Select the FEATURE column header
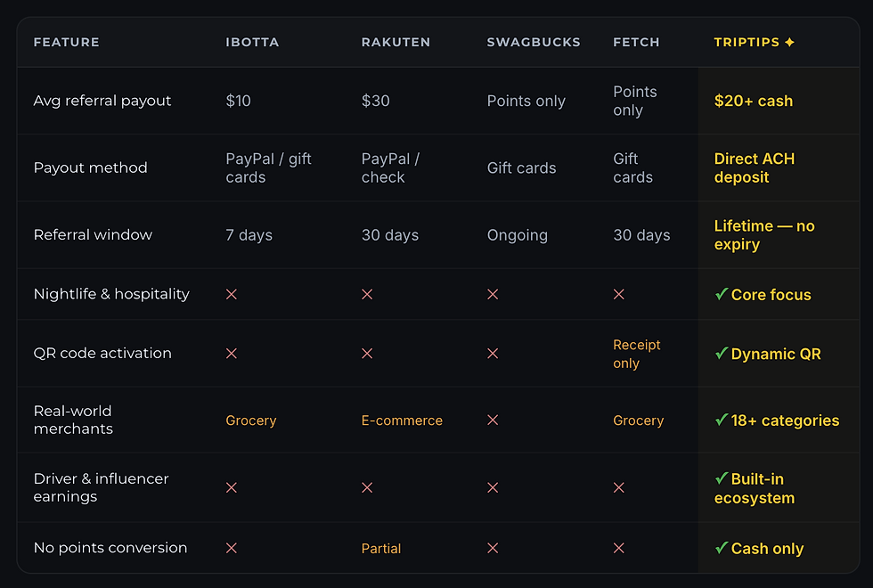 (x=66, y=43)
